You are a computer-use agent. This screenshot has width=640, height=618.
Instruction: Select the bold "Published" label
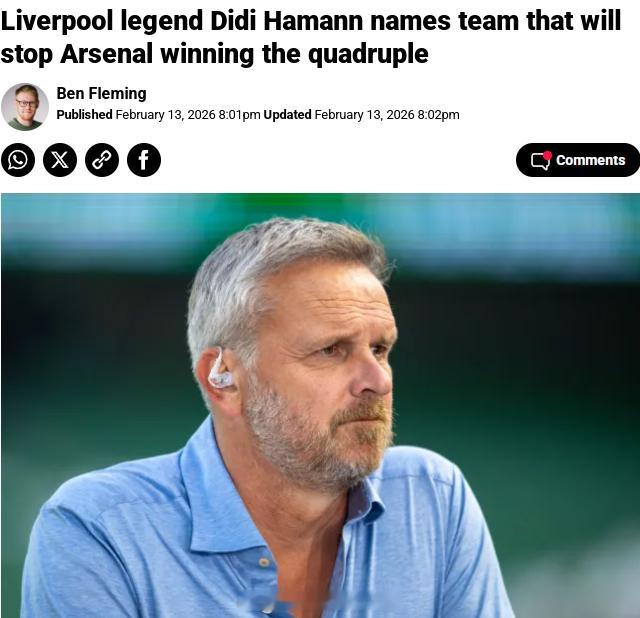(84, 115)
